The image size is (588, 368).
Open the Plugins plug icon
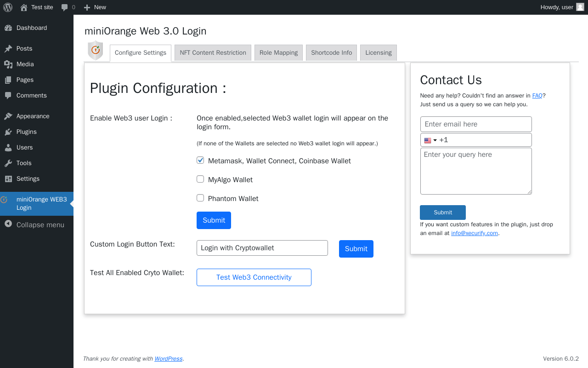pos(8,132)
